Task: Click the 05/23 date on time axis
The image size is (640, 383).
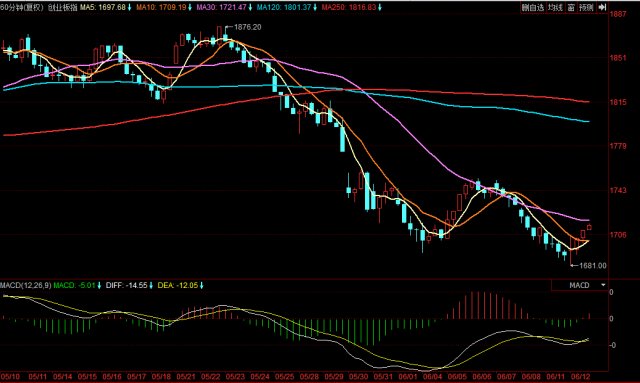Action: (235, 376)
